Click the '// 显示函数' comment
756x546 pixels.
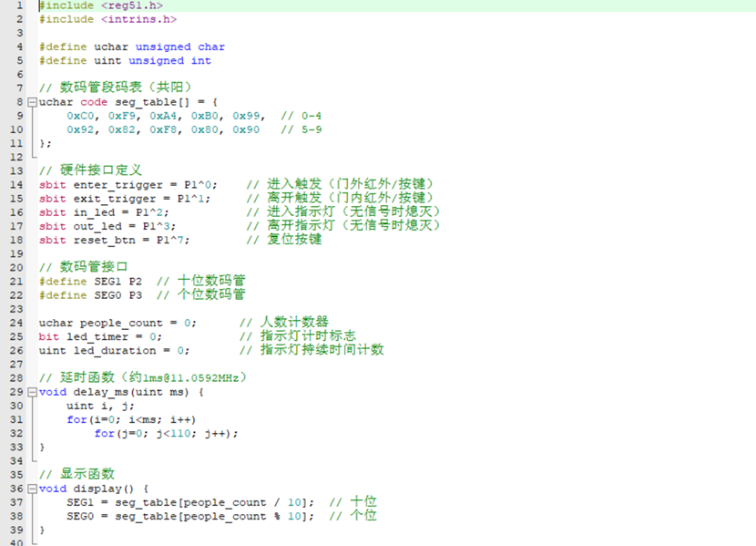77,474
